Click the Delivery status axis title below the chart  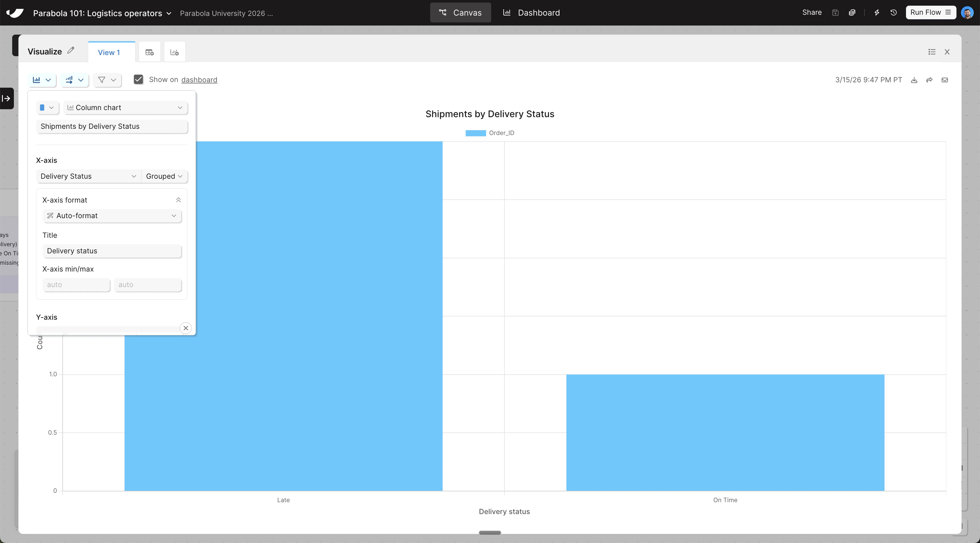coord(504,512)
